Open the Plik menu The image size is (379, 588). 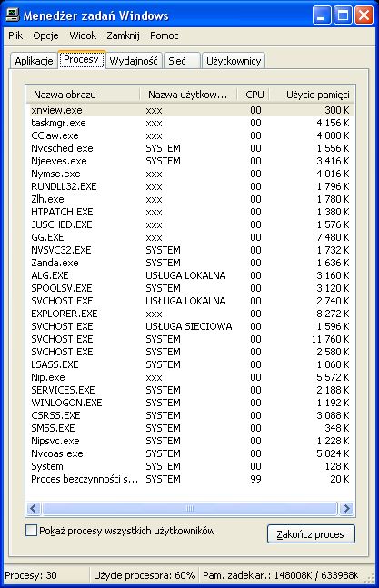[15, 35]
